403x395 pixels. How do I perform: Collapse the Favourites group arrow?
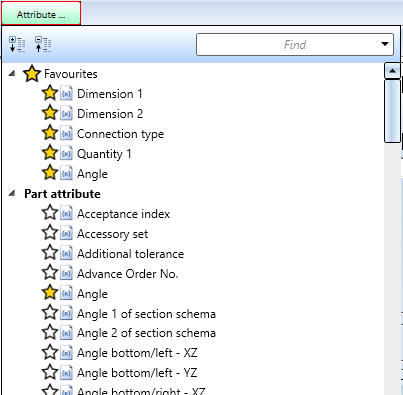point(12,73)
